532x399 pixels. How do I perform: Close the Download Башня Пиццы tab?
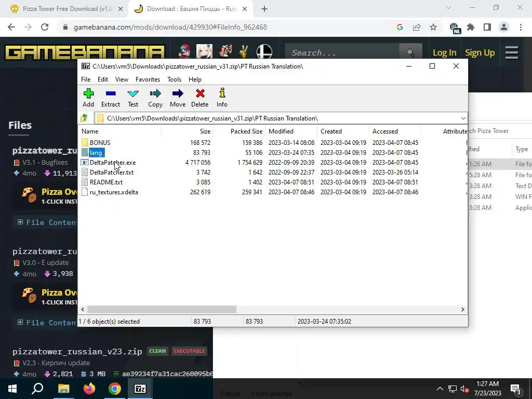[x=245, y=9]
